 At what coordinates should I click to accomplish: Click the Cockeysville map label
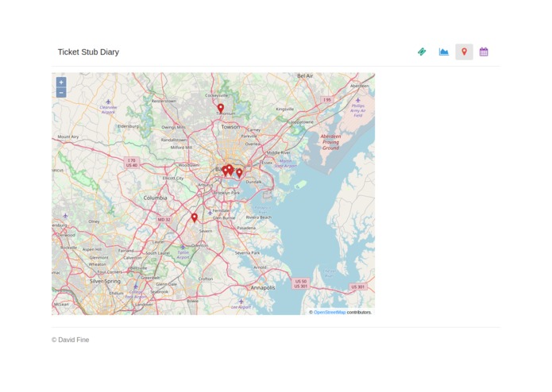[217, 95]
